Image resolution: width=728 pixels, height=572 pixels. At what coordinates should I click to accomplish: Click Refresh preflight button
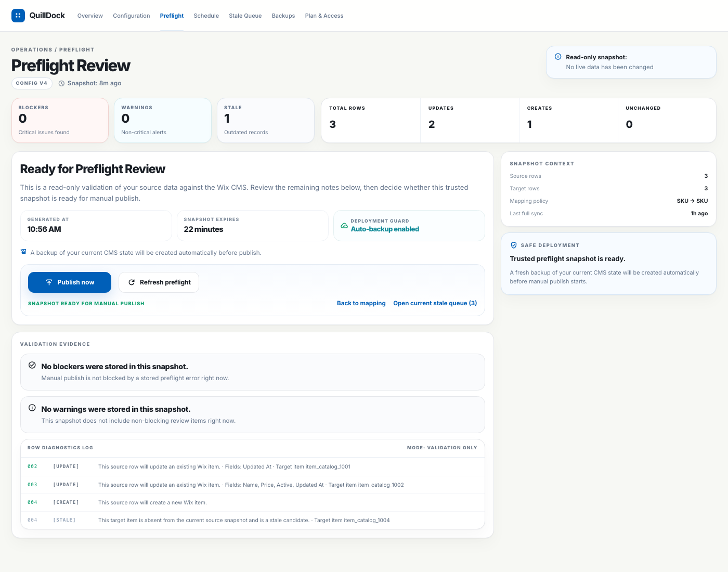coord(159,282)
